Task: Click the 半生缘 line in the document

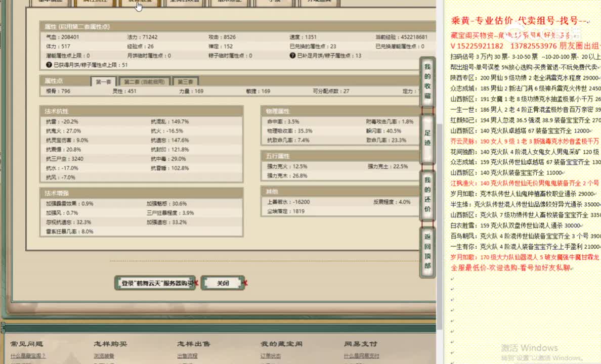Action: tap(525, 204)
